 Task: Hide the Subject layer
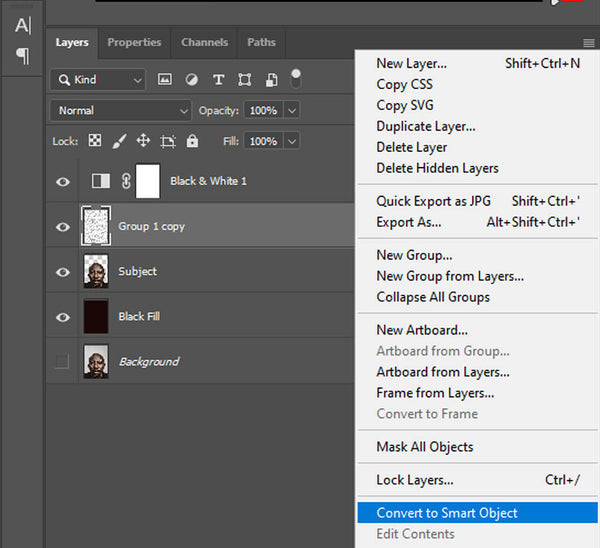[63, 272]
